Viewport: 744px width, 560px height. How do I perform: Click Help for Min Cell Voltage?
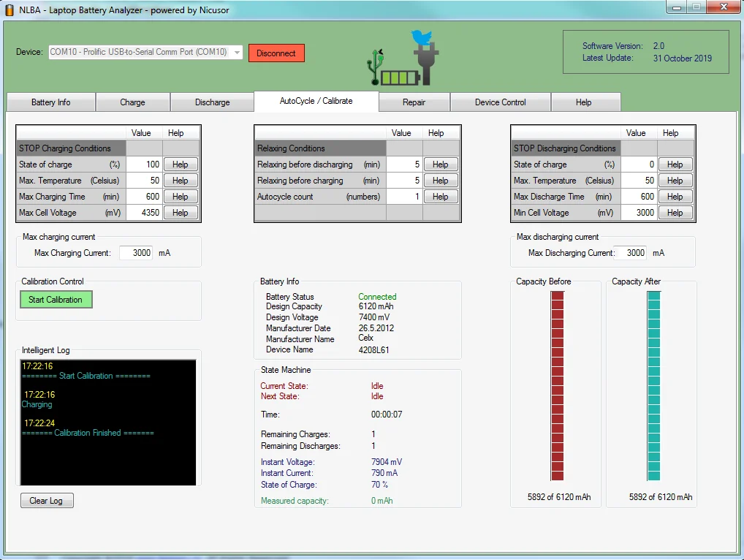point(675,213)
